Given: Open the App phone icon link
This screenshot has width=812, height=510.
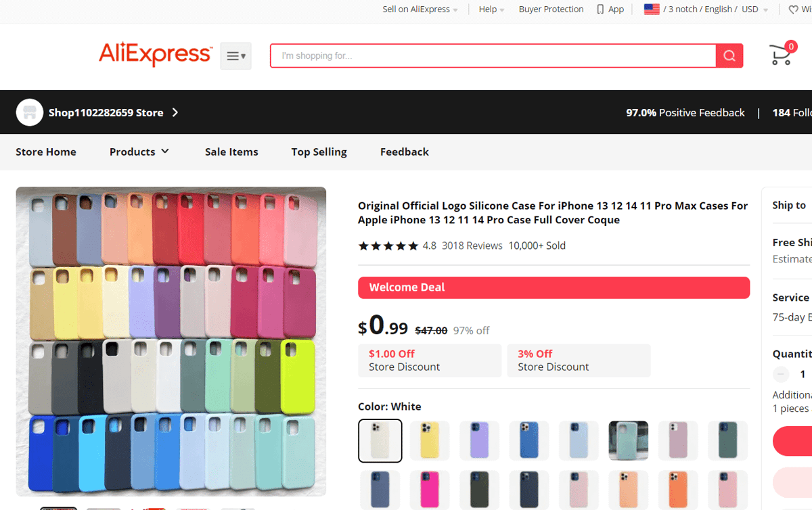Looking at the screenshot, I should pyautogui.click(x=610, y=9).
